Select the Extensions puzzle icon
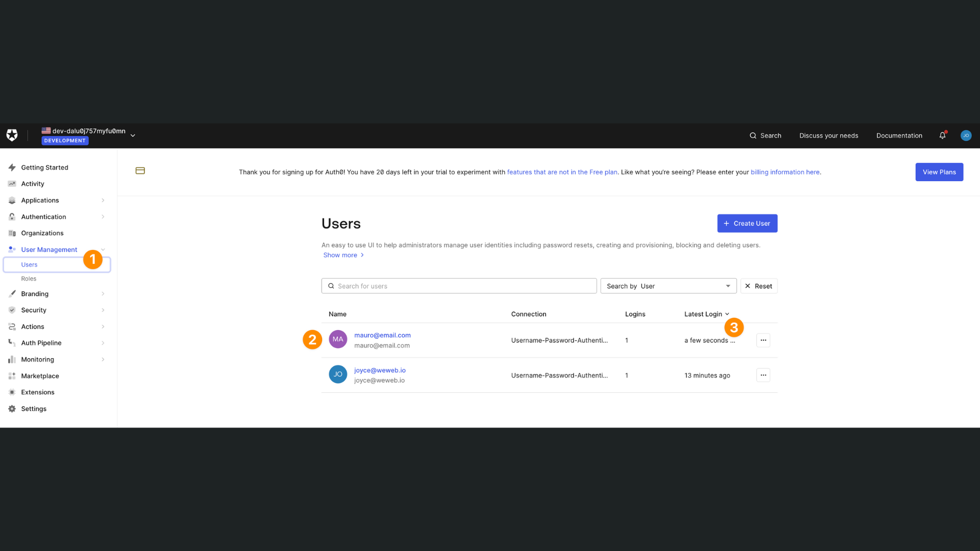Image resolution: width=980 pixels, height=551 pixels. (x=12, y=392)
